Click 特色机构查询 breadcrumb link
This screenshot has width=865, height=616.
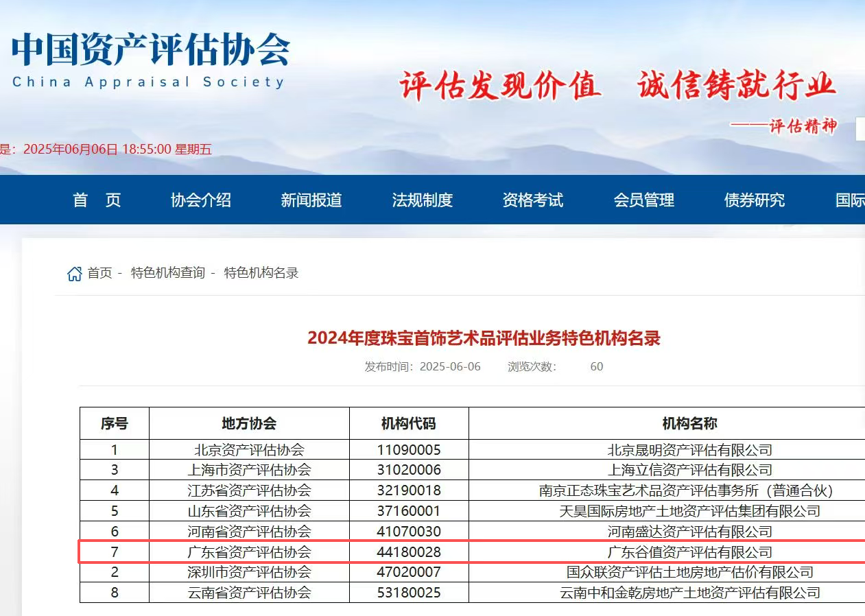tap(168, 273)
